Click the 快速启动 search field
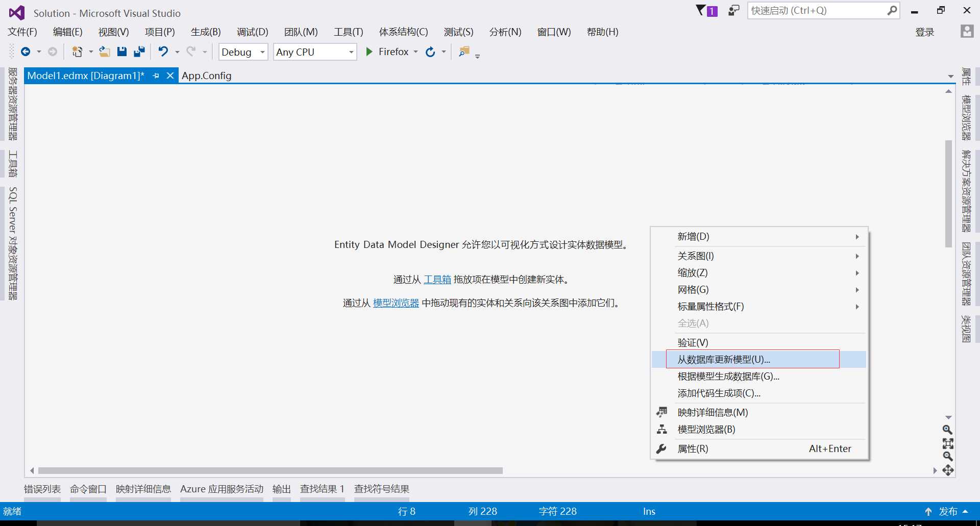The image size is (980, 526). tap(823, 11)
